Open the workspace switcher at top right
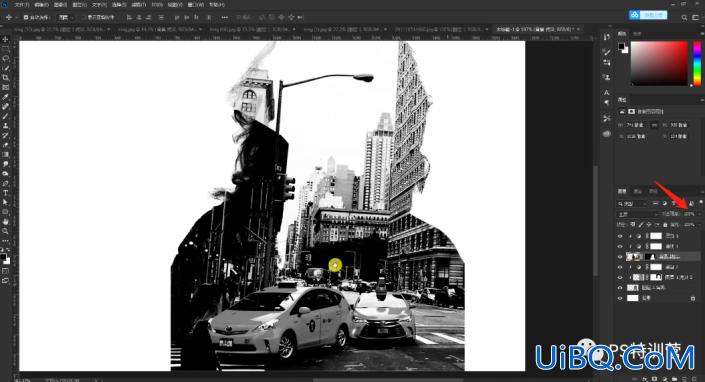Screen dimensions: 705x382 (x=695, y=17)
